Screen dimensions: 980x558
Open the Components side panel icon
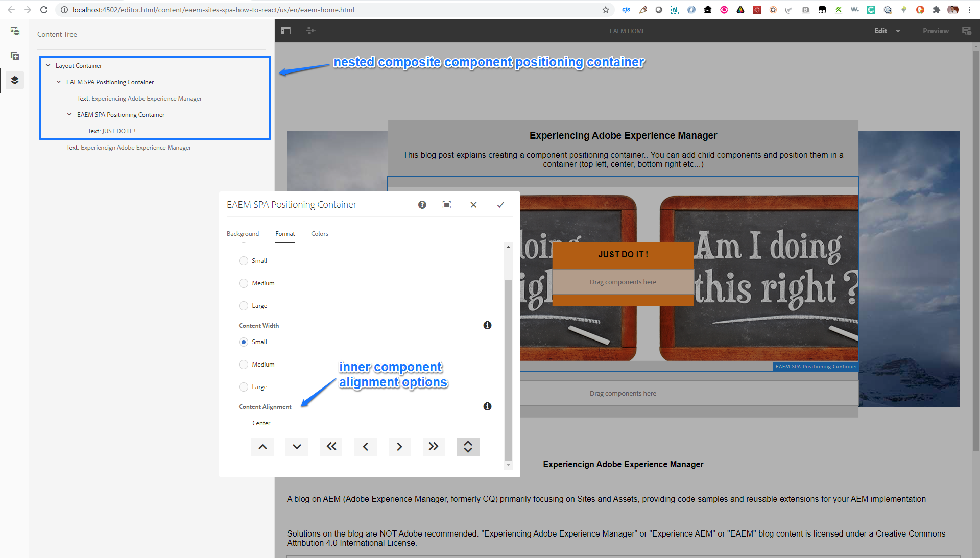point(15,56)
